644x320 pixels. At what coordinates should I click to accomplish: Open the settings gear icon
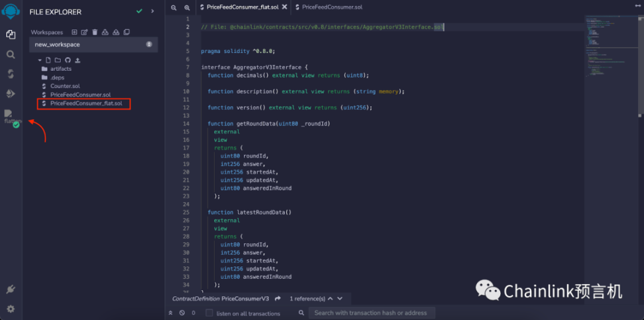point(11,309)
